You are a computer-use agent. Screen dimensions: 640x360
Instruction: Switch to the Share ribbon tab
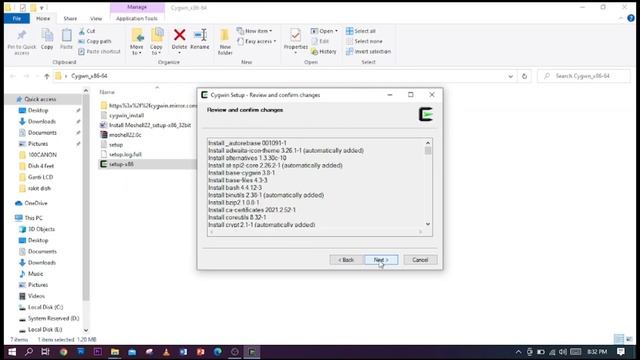click(x=70, y=18)
